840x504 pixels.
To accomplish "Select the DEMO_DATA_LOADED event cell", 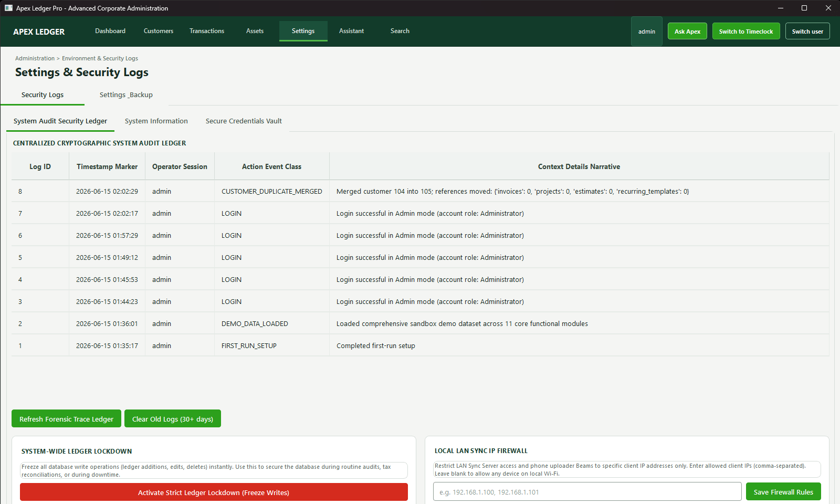I will click(272, 324).
